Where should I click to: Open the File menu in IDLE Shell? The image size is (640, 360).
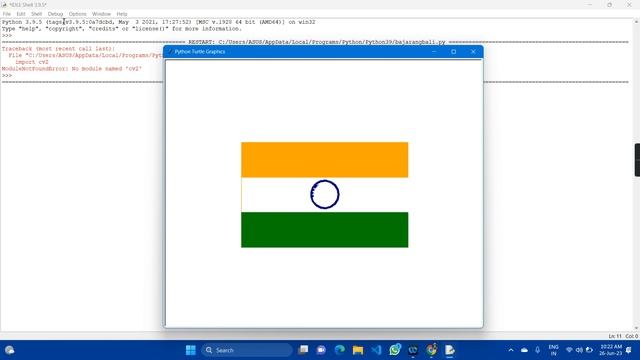click(x=7, y=14)
